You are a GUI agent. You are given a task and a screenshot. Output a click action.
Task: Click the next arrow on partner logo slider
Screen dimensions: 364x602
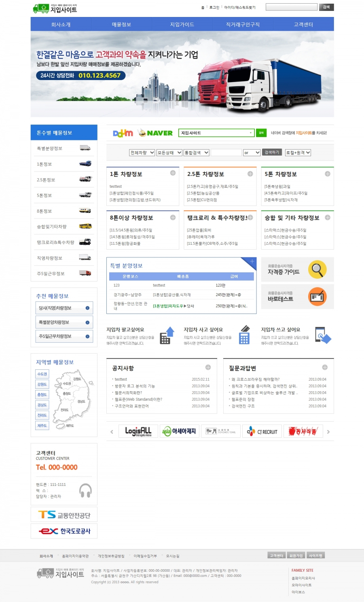[x=328, y=432]
